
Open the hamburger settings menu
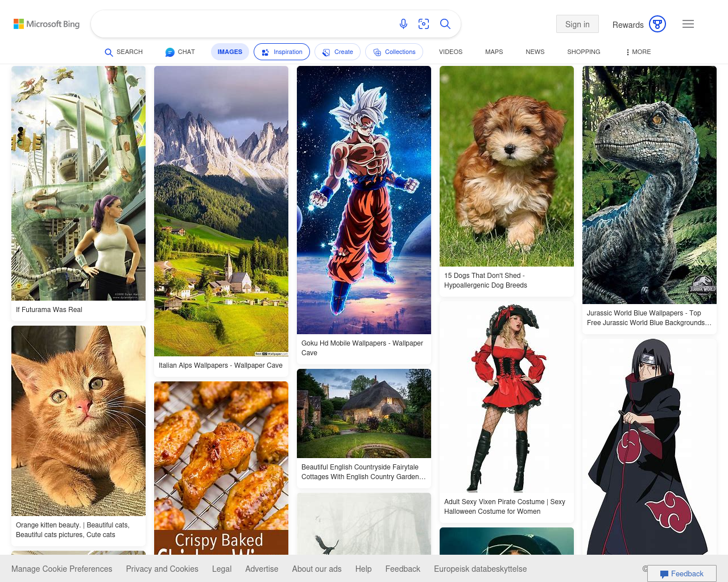point(688,24)
